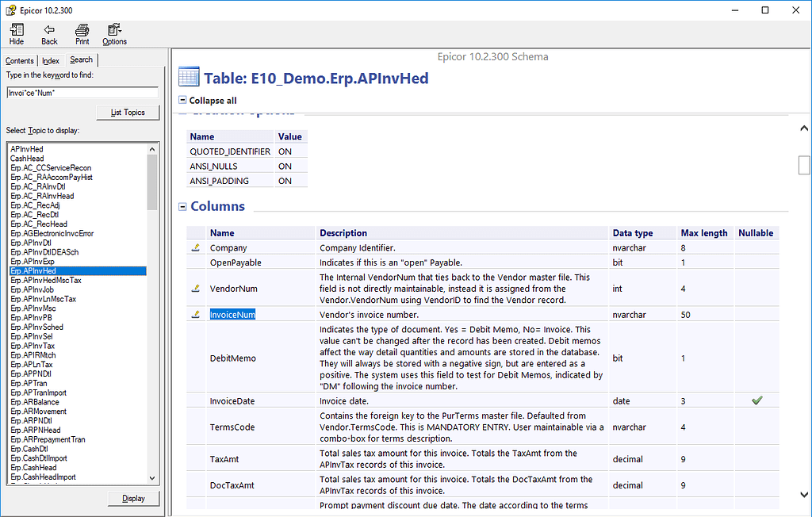Image resolution: width=812 pixels, height=517 pixels.
Task: Click the green checkmark in InvoiceDate Nullable cell
Action: click(x=756, y=400)
